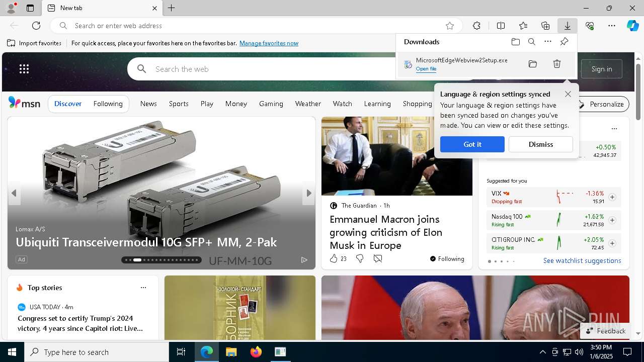Click Manage favorites now link
The width and height of the screenshot is (644, 362).
[x=269, y=43]
